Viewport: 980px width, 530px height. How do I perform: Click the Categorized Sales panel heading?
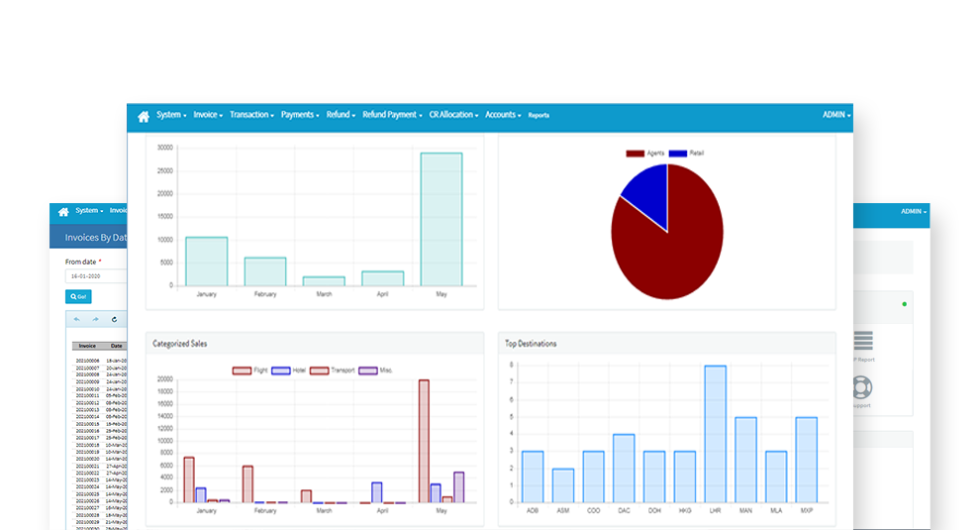coord(180,344)
